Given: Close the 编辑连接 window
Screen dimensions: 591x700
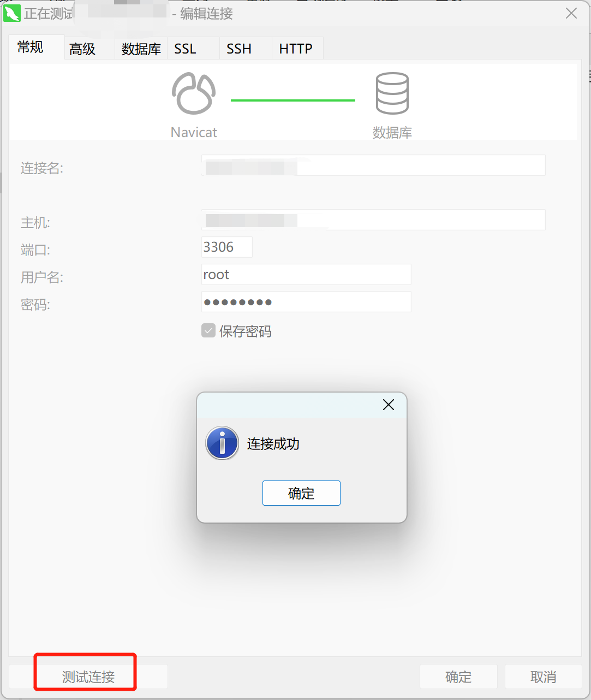Looking at the screenshot, I should coord(571,13).
